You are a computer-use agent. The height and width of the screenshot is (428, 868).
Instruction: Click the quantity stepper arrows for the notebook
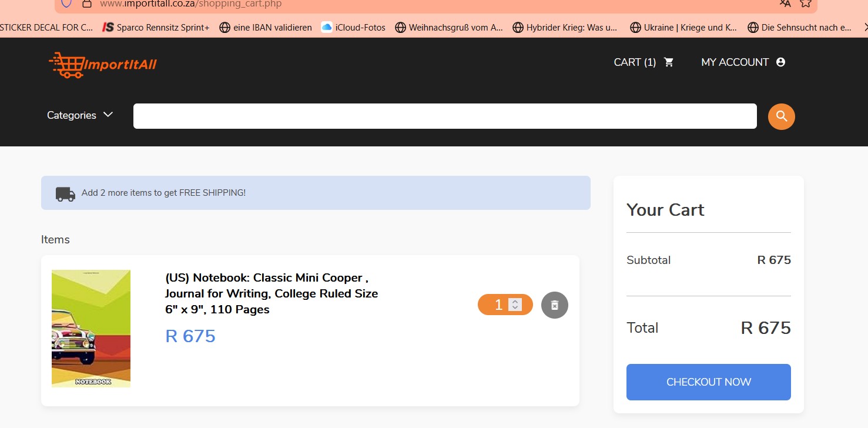pos(515,305)
